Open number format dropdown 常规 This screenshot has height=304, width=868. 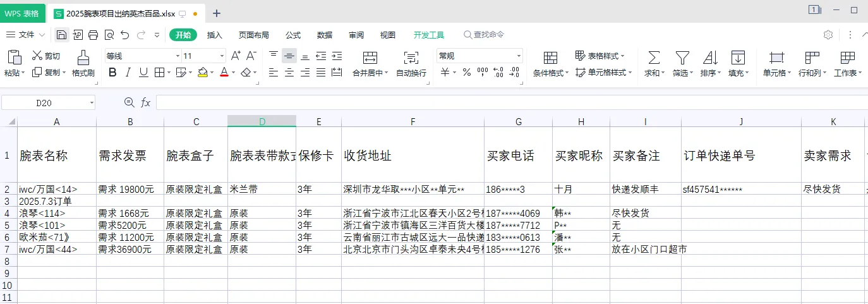[519, 56]
